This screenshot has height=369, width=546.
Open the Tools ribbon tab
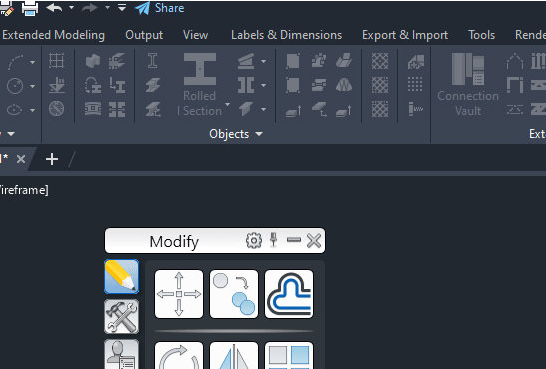click(481, 35)
